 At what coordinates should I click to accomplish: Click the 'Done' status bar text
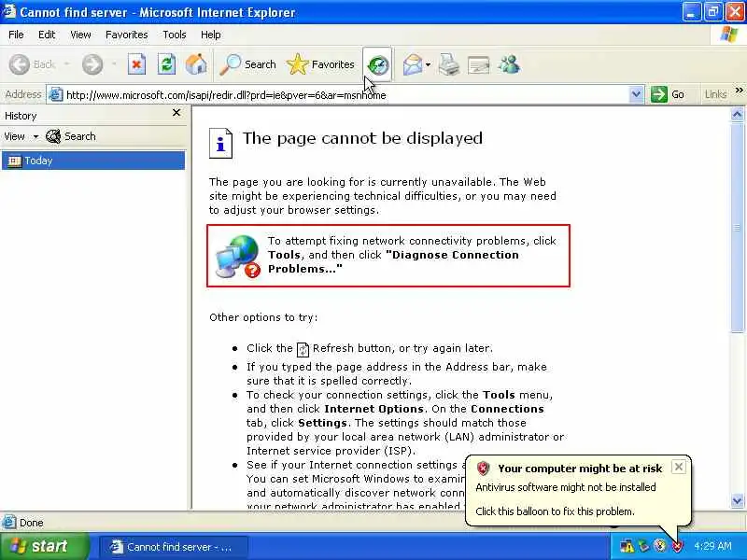[32, 523]
